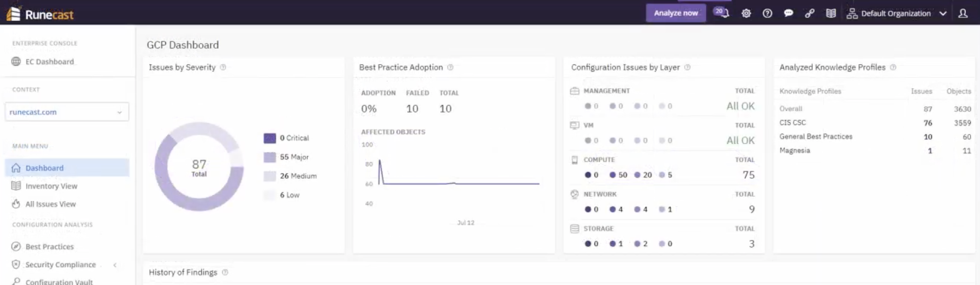Viewport: 980px width, 285px height.
Task: Click the Magnesia objects count 11
Action: (x=967, y=151)
